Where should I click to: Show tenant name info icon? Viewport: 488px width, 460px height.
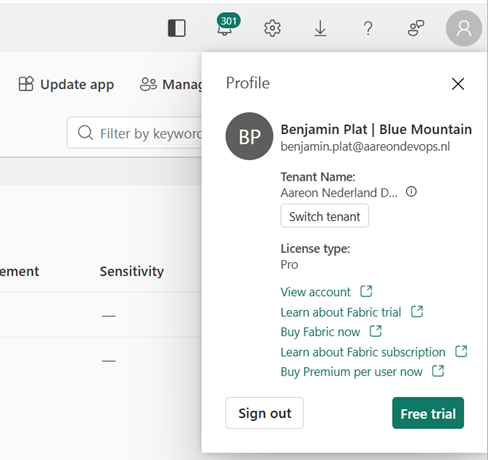[x=411, y=192]
